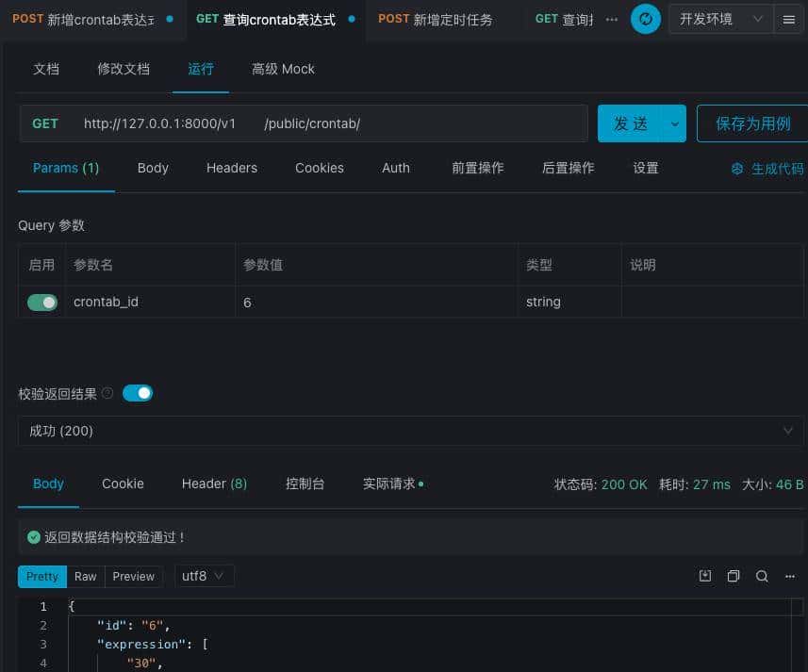This screenshot has height=672, width=808.
Task: Open the hamburger menu at top right
Action: [790, 18]
